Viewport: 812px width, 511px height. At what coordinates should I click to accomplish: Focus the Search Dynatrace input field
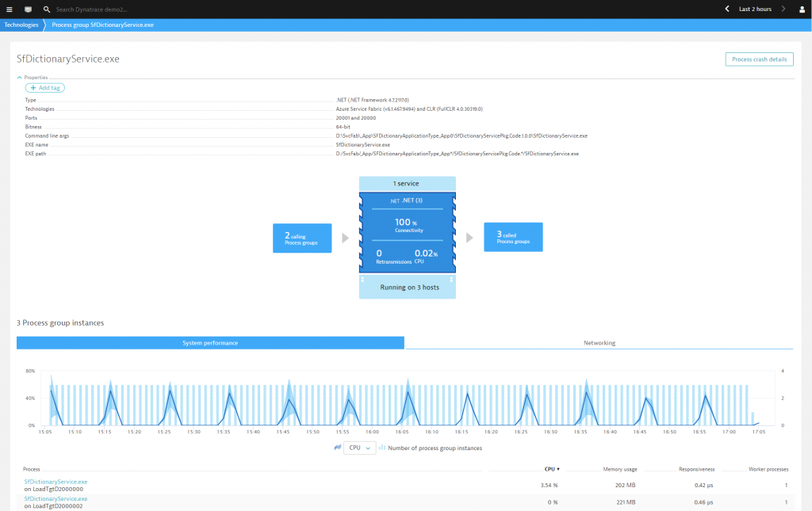[x=92, y=10]
